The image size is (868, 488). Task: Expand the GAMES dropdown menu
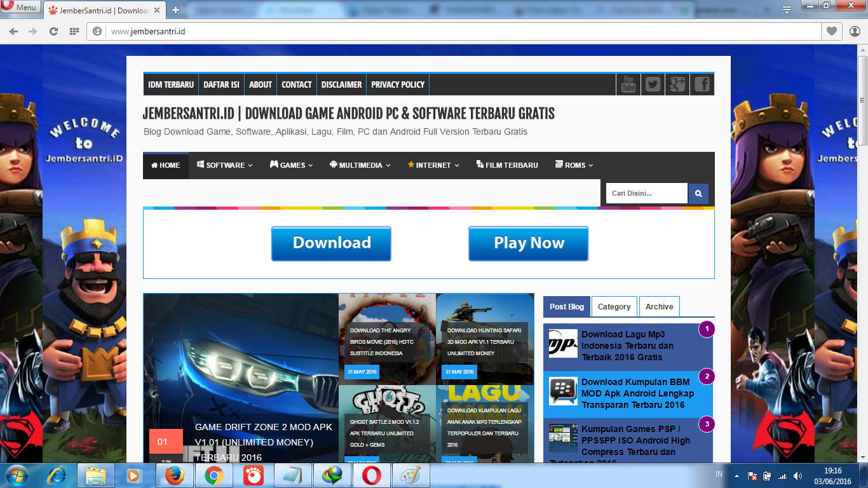click(292, 165)
